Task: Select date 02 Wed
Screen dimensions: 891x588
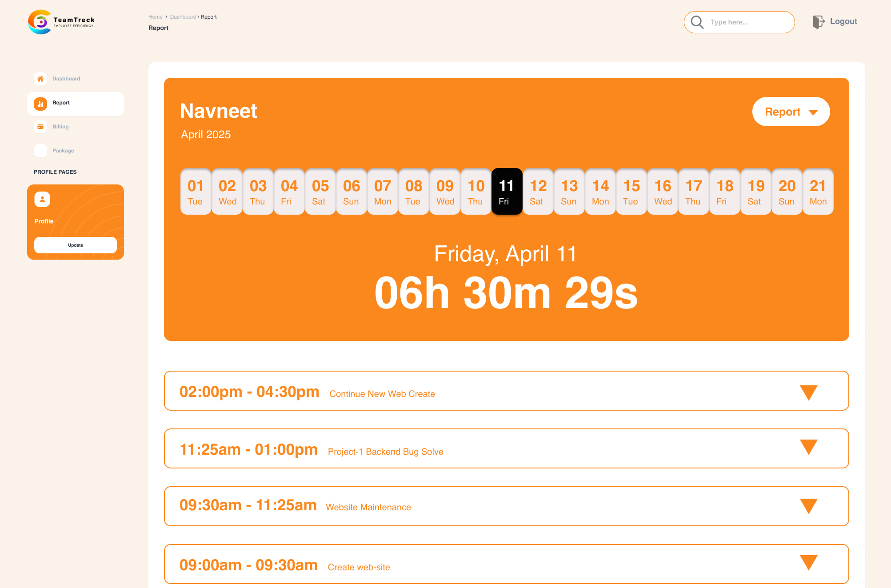Action: [x=227, y=192]
